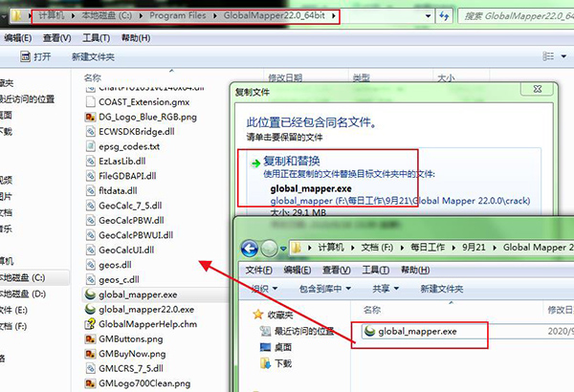Image resolution: width=574 pixels, height=392 pixels.
Task: Click the back arrow in the front Explorer window
Action: pos(250,249)
